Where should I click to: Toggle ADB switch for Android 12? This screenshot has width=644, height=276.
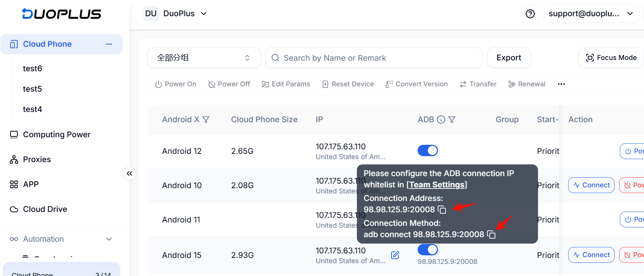pyautogui.click(x=428, y=150)
